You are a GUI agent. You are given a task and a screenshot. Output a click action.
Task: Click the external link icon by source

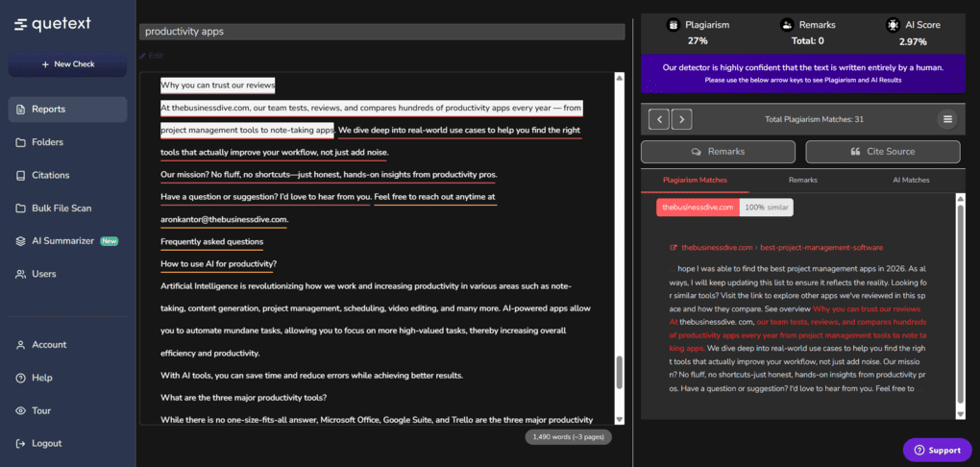tap(674, 248)
